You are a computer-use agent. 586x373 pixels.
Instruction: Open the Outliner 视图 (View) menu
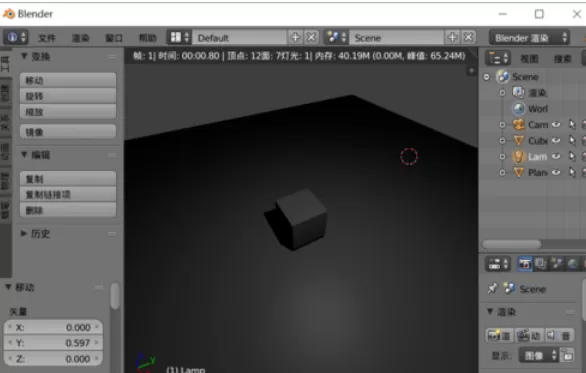530,59
